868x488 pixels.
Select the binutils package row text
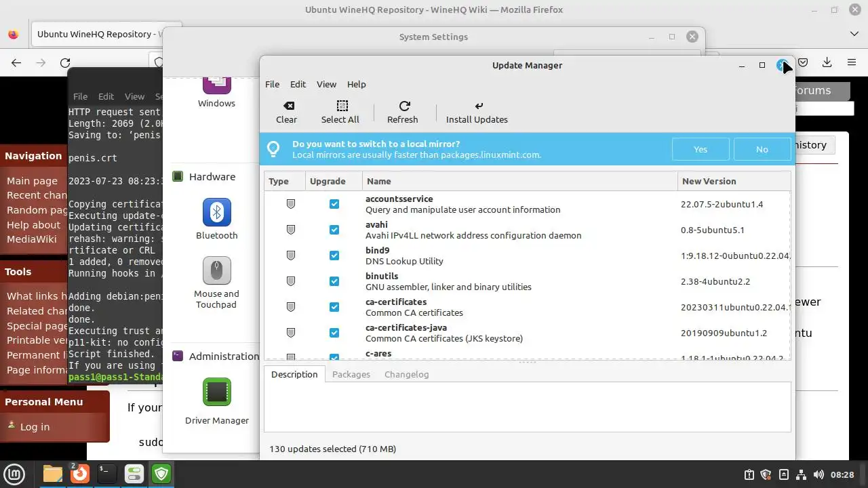point(448,281)
